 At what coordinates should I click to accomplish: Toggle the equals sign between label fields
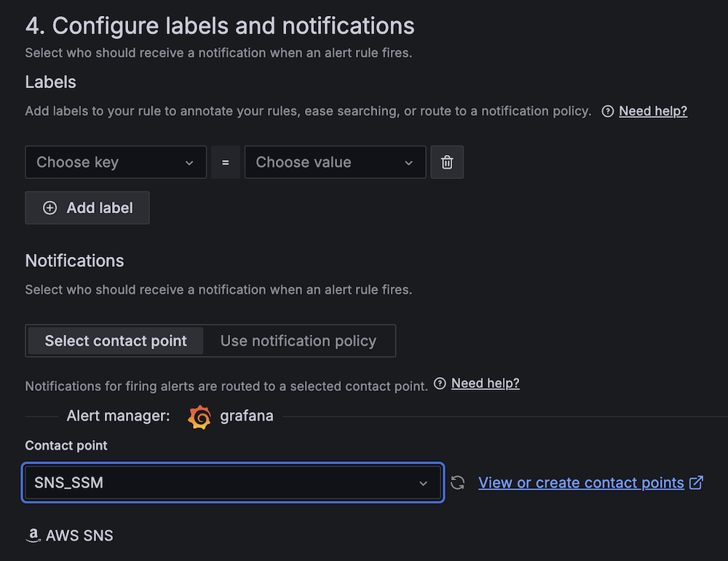click(x=225, y=162)
